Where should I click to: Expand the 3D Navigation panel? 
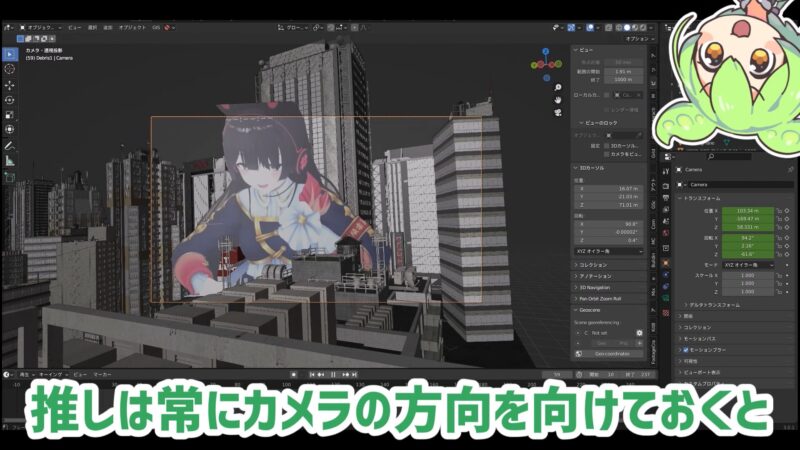(x=600, y=287)
